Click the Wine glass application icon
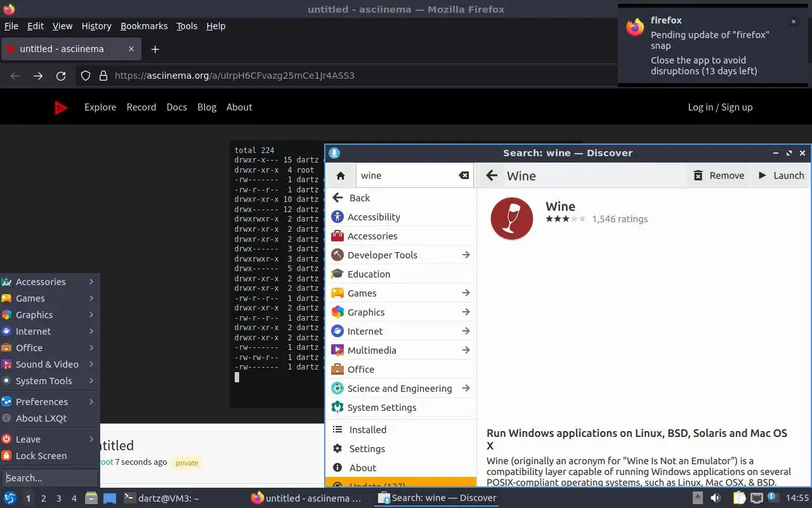 (512, 218)
